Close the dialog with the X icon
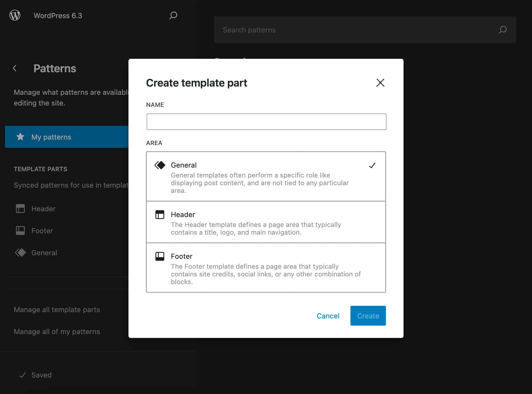This screenshot has height=394, width=532. click(x=380, y=83)
